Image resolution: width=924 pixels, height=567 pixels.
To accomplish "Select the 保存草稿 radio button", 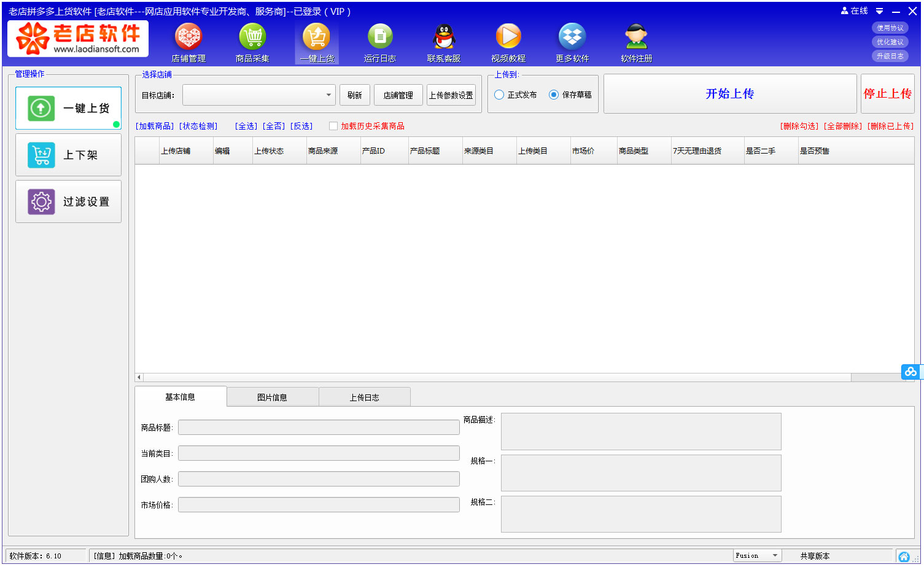I will (554, 95).
